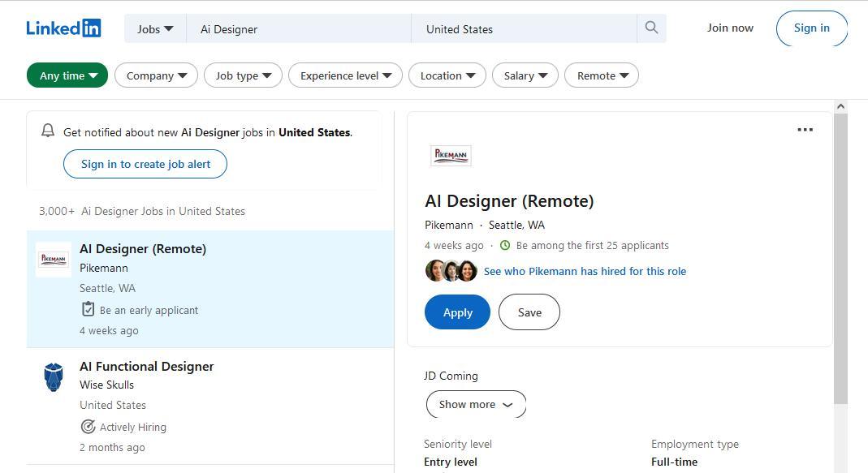Click the 'JD Coming' description text
The image size is (868, 473).
[451, 376]
